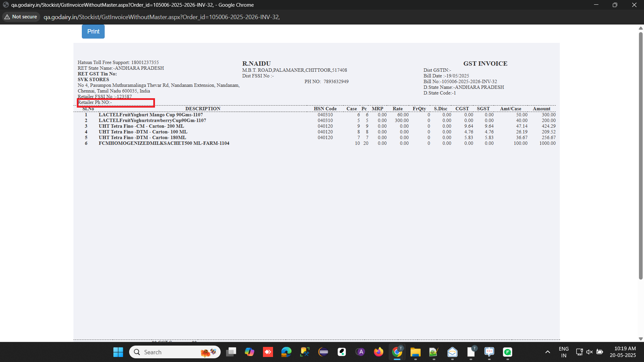
Task: Open Task View on the taskbar
Action: pos(231,352)
